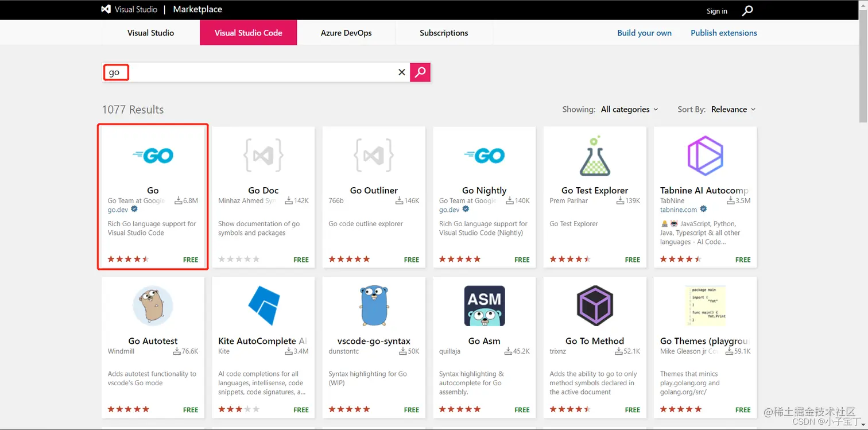This screenshot has height=430, width=868.
Task: Open the header search magnifier icon
Action: (x=747, y=10)
